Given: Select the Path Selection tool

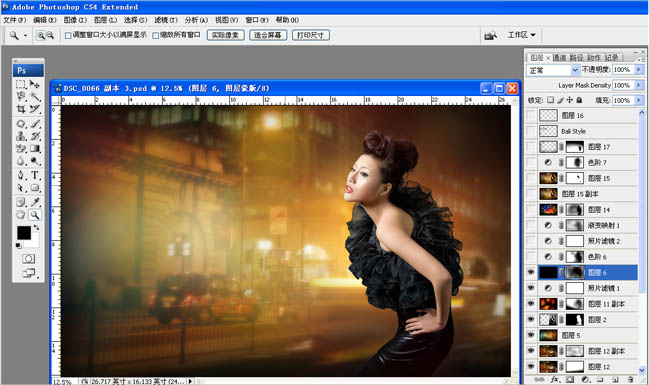Looking at the screenshot, I should 21,188.
